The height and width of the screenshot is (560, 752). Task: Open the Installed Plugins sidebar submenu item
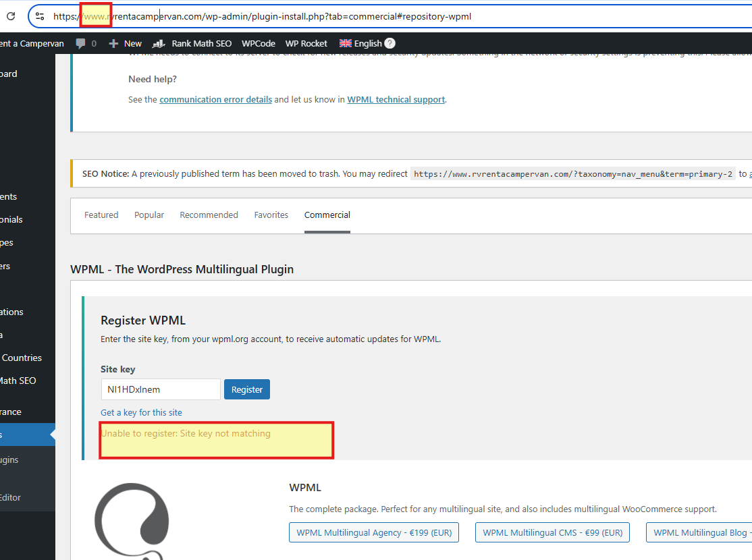click(9, 459)
